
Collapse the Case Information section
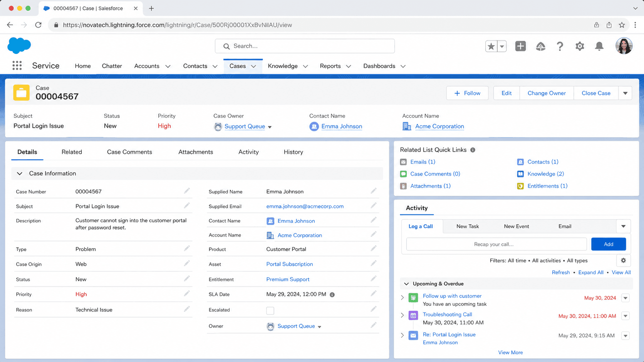point(20,173)
